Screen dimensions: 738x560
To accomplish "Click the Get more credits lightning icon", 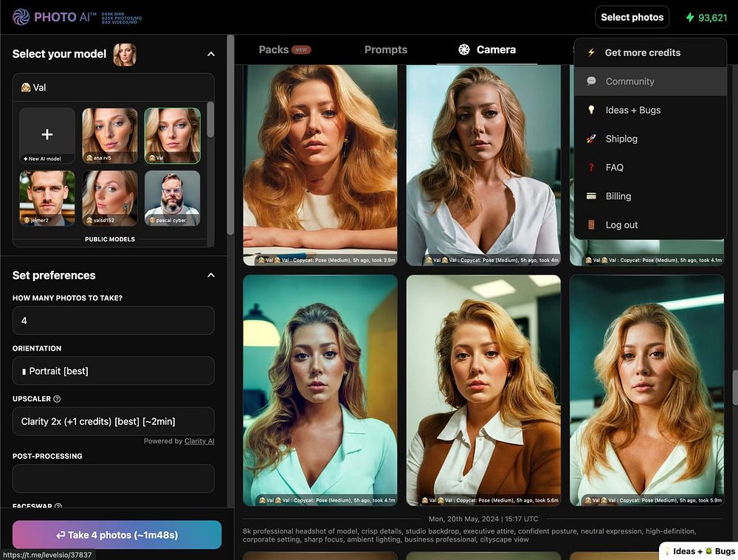I will coord(591,52).
